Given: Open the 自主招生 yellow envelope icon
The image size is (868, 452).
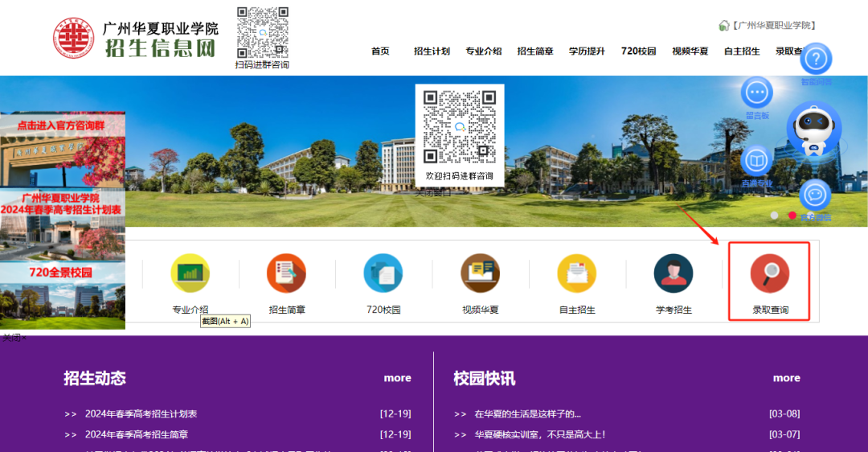Looking at the screenshot, I should pos(576,273).
